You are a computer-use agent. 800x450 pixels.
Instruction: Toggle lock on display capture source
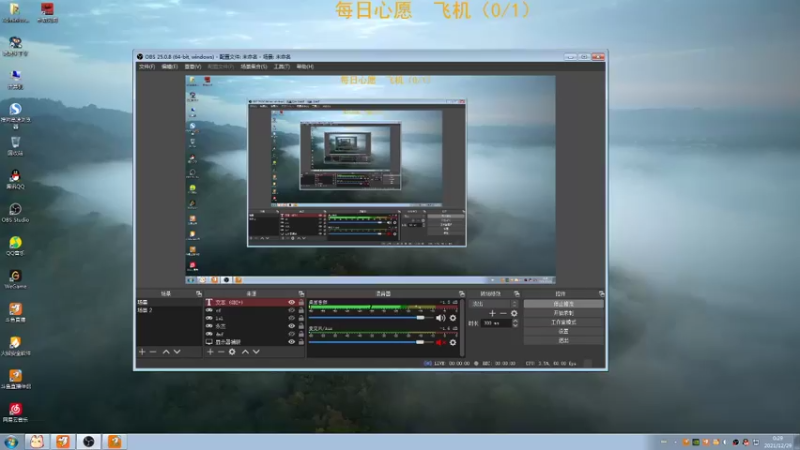[301, 342]
